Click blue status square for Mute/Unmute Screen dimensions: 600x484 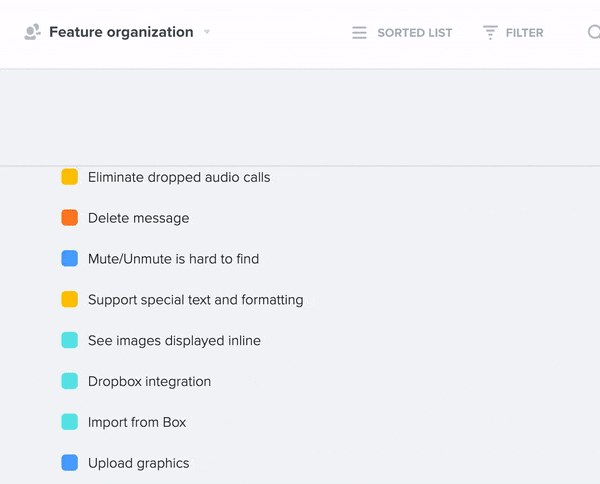[x=70, y=258]
